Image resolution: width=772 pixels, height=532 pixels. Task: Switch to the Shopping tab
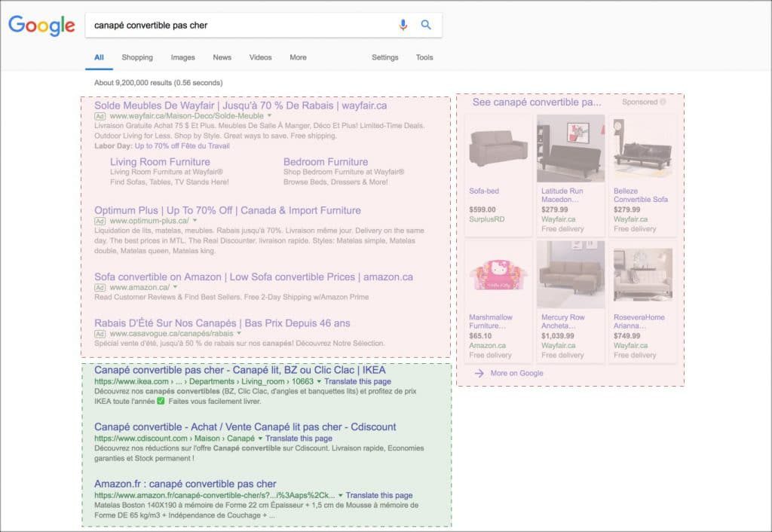[x=137, y=57]
